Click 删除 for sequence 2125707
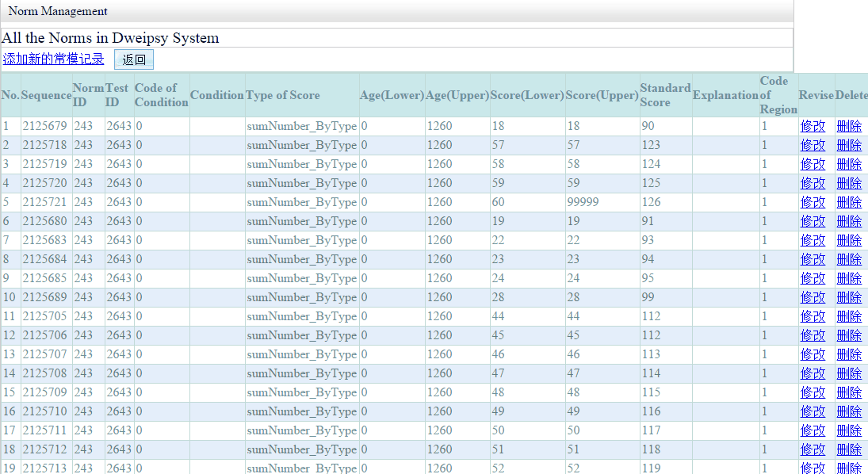 click(849, 354)
